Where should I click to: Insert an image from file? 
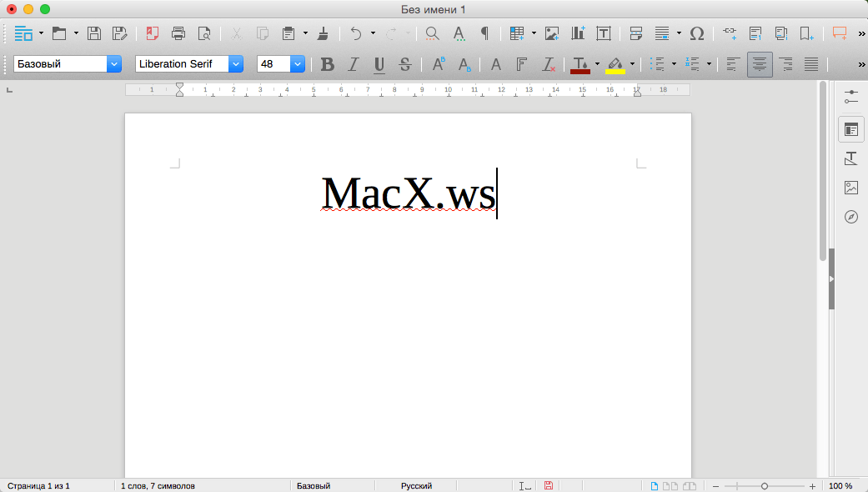552,33
